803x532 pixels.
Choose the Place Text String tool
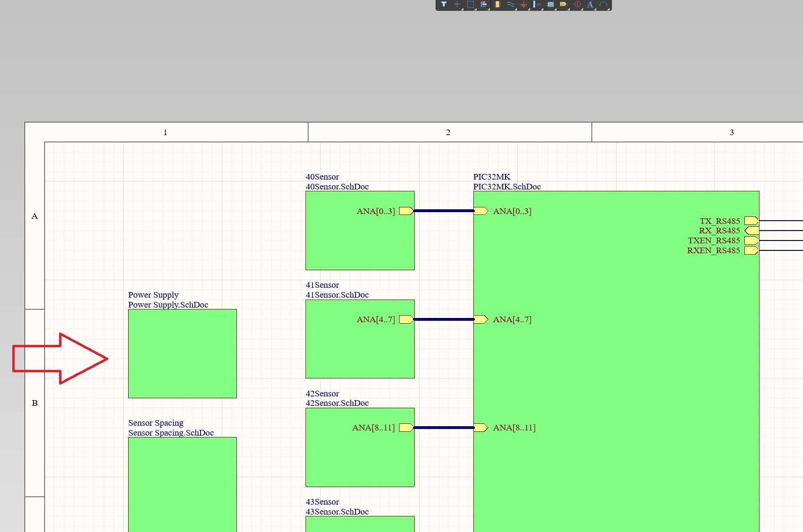(x=590, y=4)
